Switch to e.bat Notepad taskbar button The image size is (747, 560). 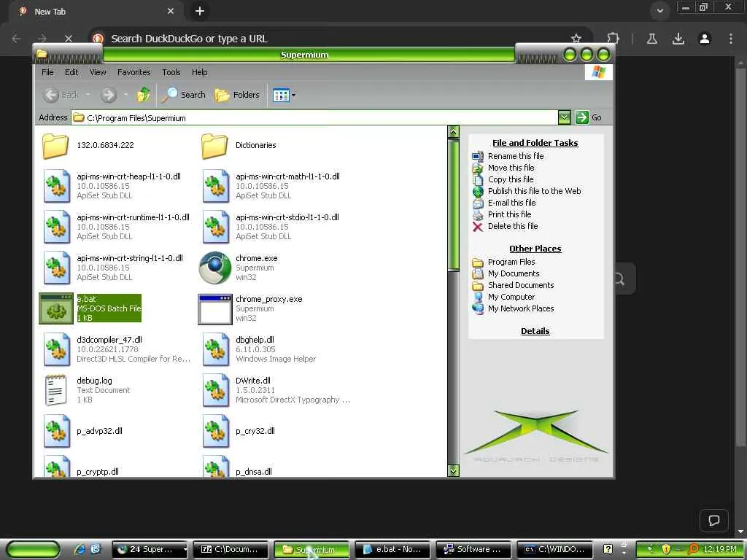(393, 550)
